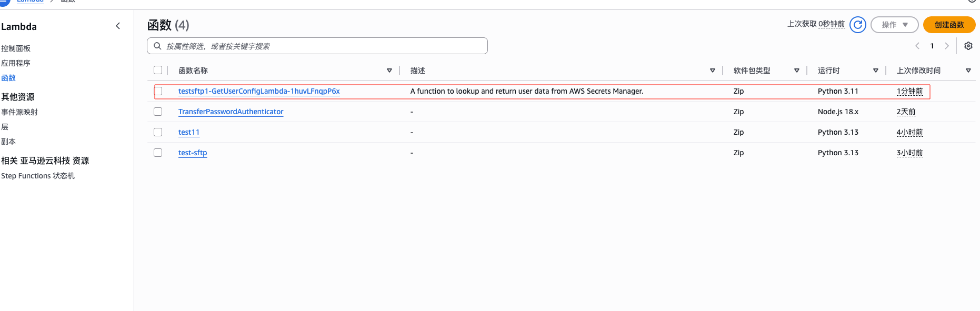
Task: Open the testsftp1-GetUserConfigLambda-1huvLFnqpP6x function link
Action: tap(259, 91)
